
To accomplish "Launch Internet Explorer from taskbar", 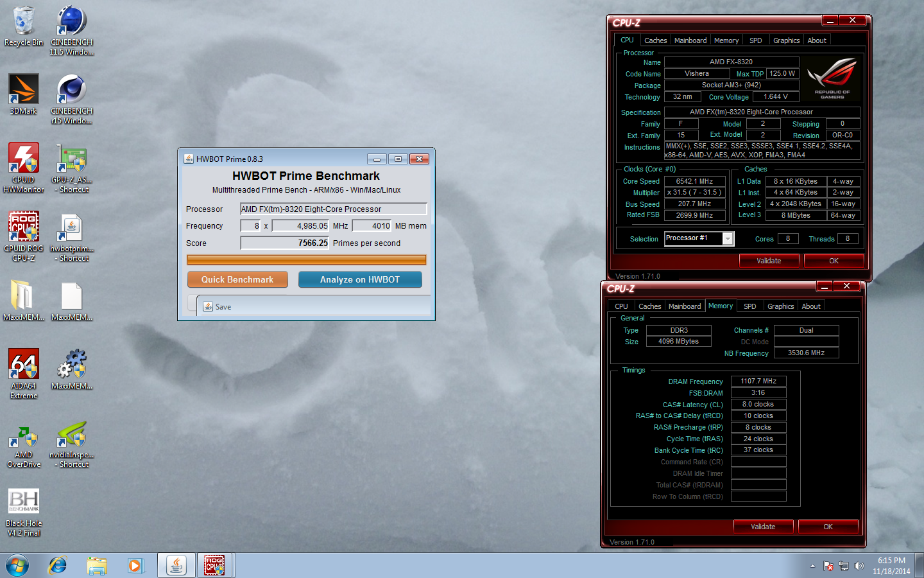I will [58, 565].
